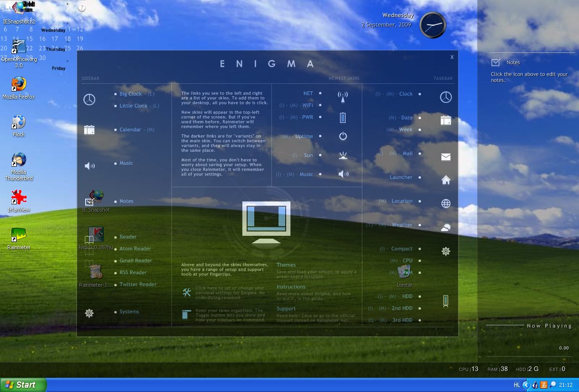Click the Taskbar column's calendar icon
The image size is (579, 392).
(446, 120)
